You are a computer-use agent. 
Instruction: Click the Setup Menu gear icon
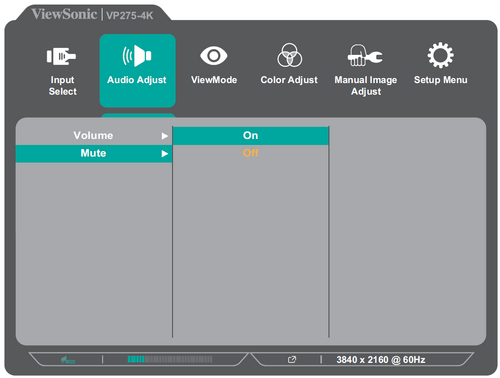[x=440, y=55]
